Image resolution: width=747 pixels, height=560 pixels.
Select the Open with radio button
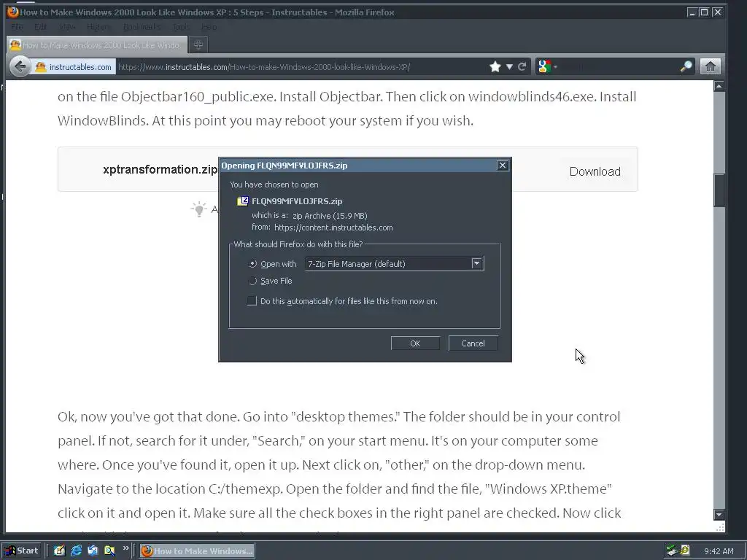(252, 264)
